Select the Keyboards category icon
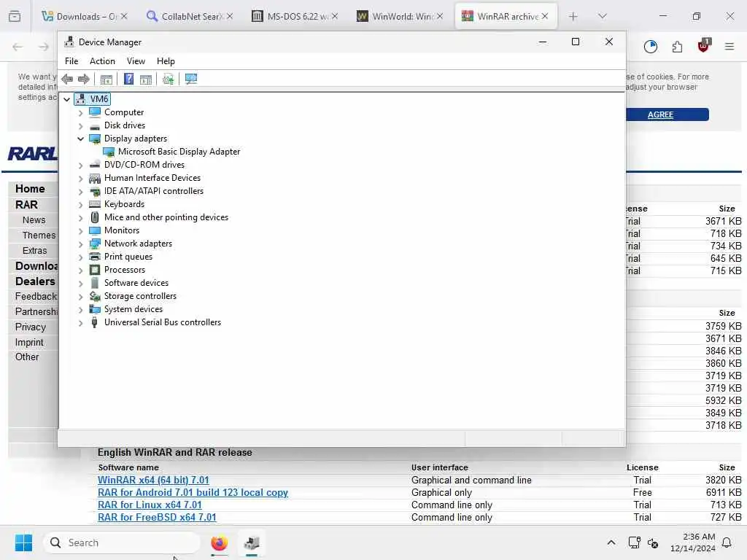Viewport: 747px width, 560px height. (x=95, y=204)
